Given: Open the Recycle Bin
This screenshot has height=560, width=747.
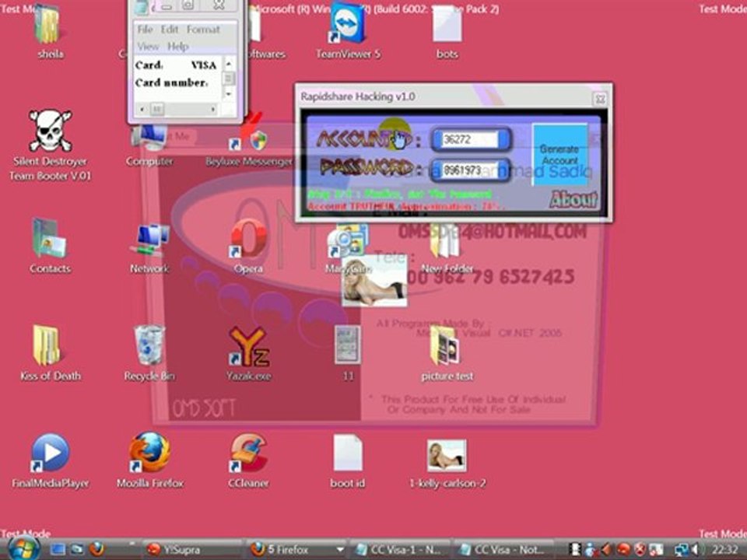Looking at the screenshot, I should [x=149, y=352].
